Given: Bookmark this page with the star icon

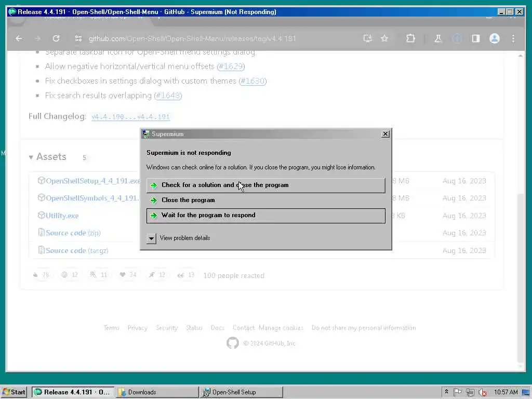Looking at the screenshot, I should tap(384, 38).
